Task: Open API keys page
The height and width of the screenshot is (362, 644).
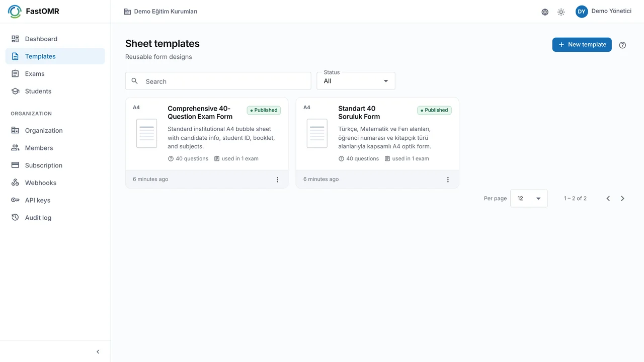Action: click(x=55, y=200)
